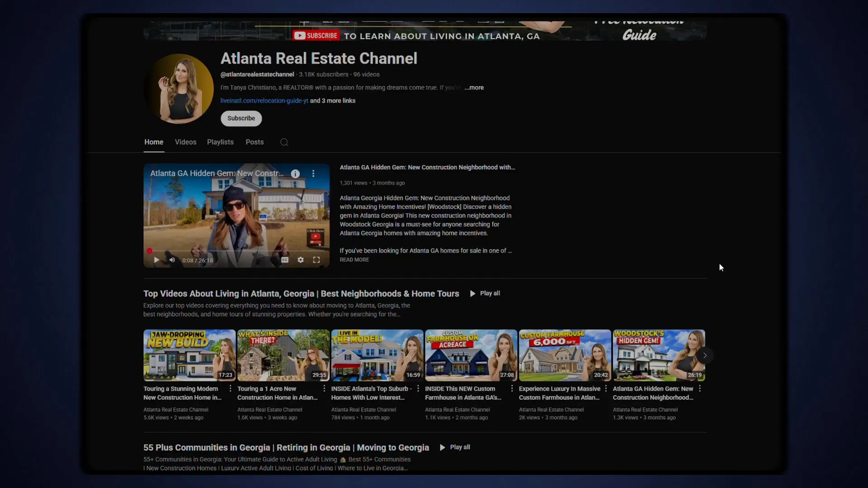This screenshot has height=488, width=868.
Task: Open options menu for Touring a 1 Acre video
Action: [324, 389]
